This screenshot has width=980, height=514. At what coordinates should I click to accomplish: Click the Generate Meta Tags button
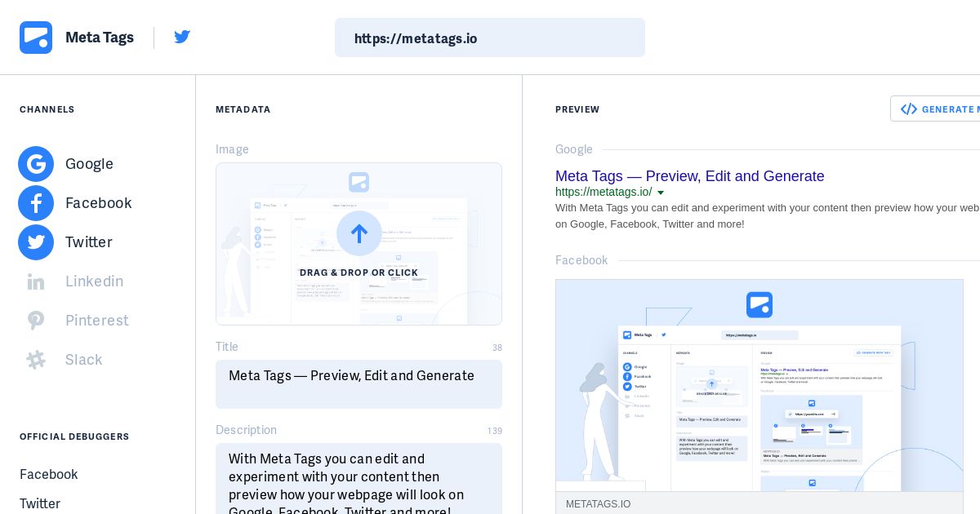point(935,109)
